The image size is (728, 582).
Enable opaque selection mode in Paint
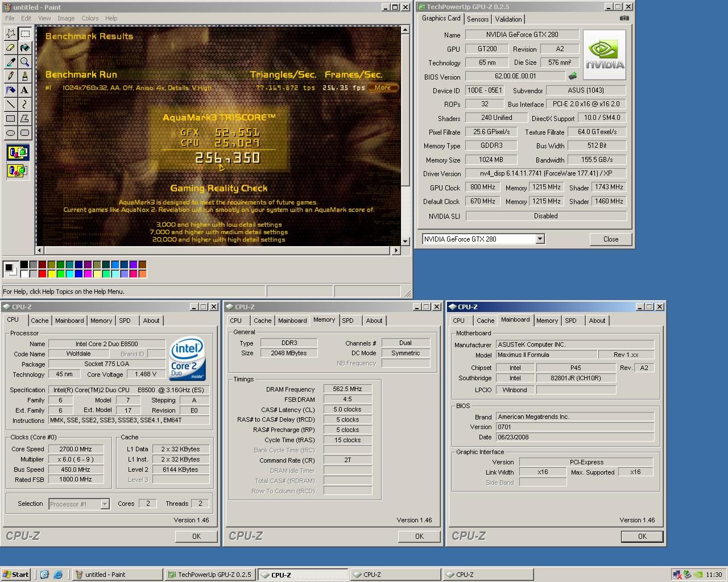click(18, 152)
